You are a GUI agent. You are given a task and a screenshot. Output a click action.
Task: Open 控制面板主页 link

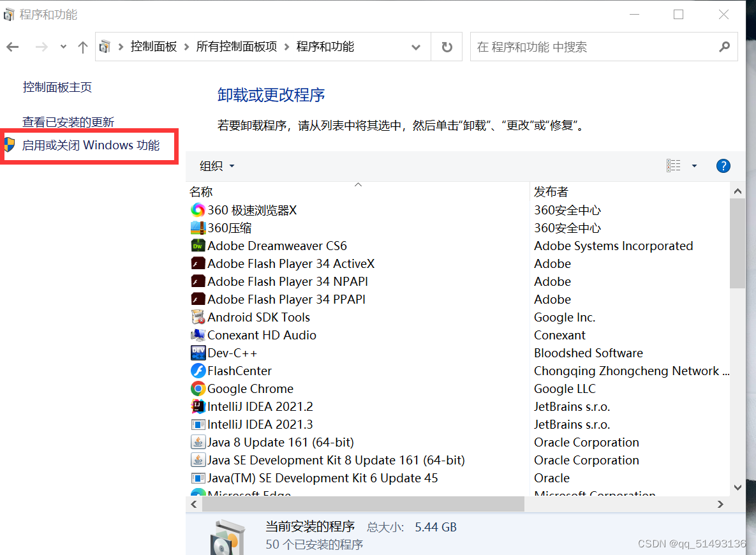coord(57,87)
